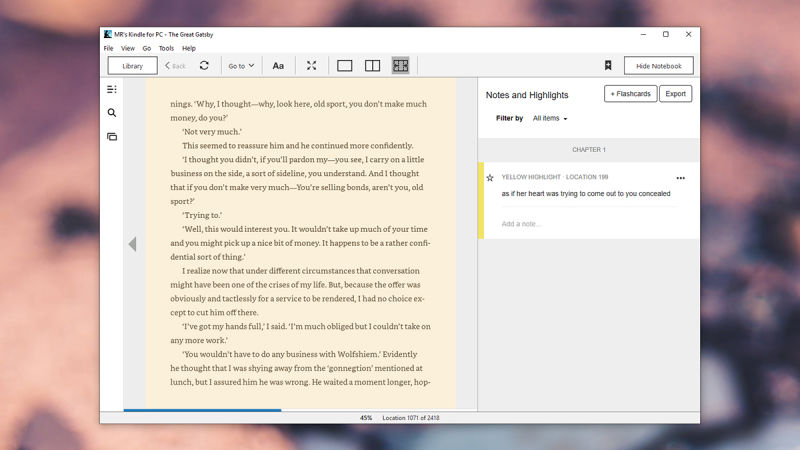
Task: Hide the Notebook panel
Action: (659, 66)
